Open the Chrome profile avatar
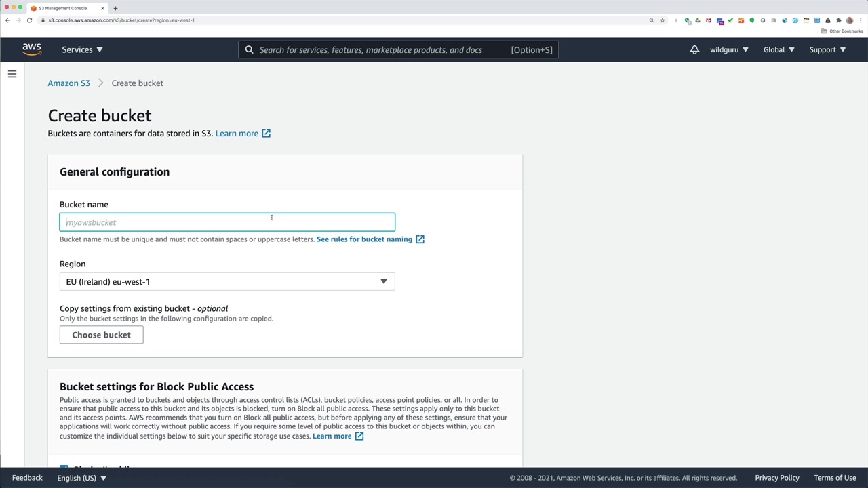 (x=850, y=20)
